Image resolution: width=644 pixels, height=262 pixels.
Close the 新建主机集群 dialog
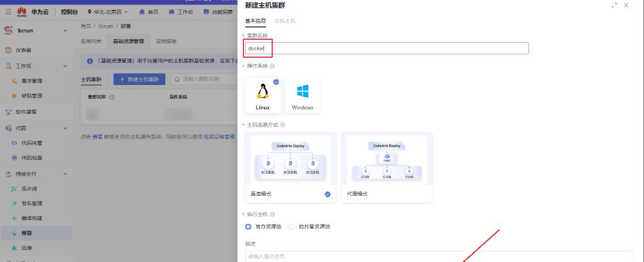pyautogui.click(x=626, y=5)
